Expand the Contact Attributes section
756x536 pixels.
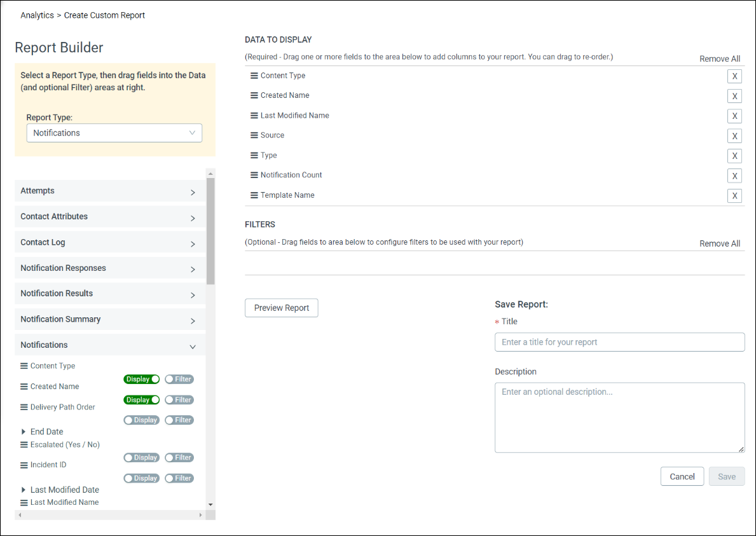tap(109, 217)
